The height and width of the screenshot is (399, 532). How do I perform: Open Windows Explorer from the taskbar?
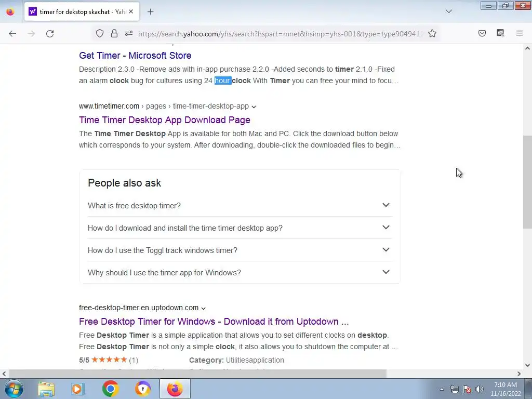(46, 389)
